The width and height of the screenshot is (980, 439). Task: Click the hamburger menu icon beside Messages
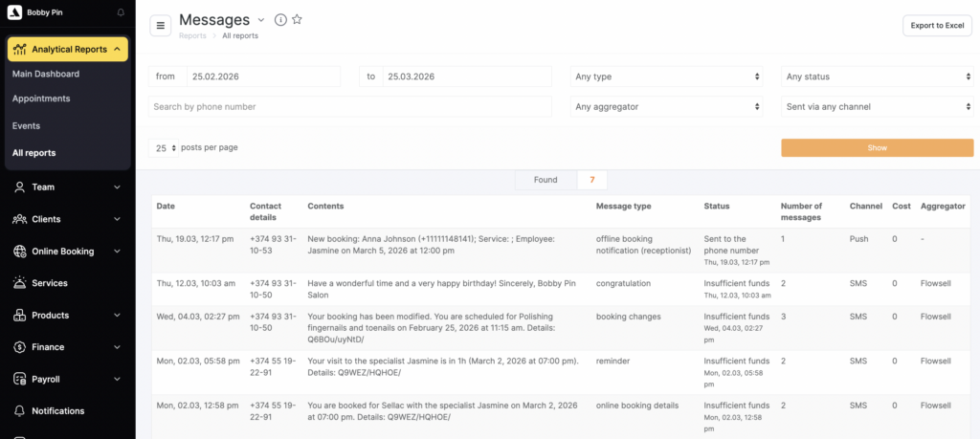click(161, 26)
